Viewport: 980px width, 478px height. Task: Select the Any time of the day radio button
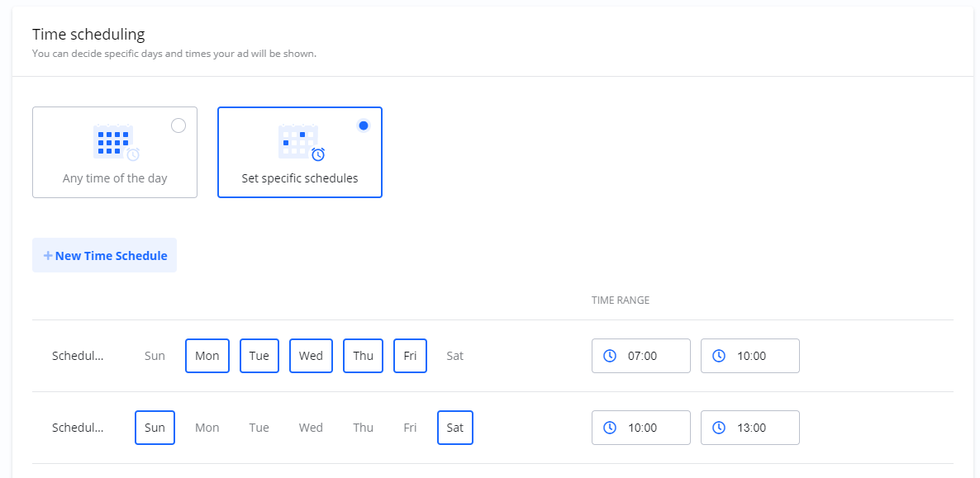[178, 125]
